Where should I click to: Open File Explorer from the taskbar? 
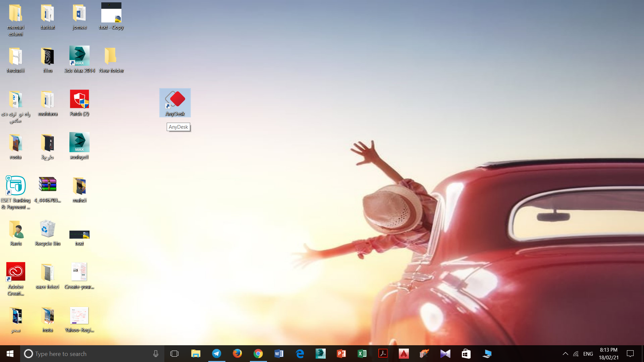[x=196, y=354]
